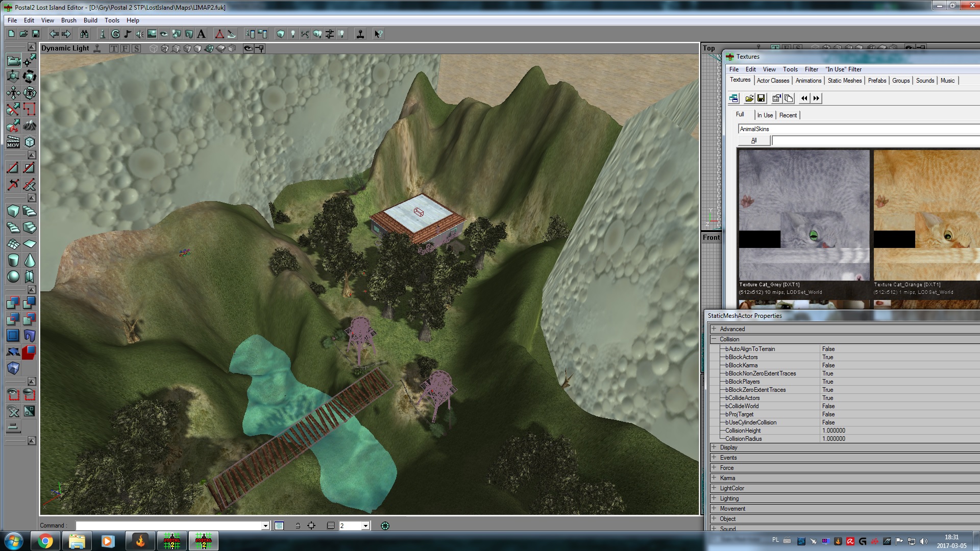980x551 pixels.
Task: Click the All group button in Textures
Action: (x=754, y=141)
